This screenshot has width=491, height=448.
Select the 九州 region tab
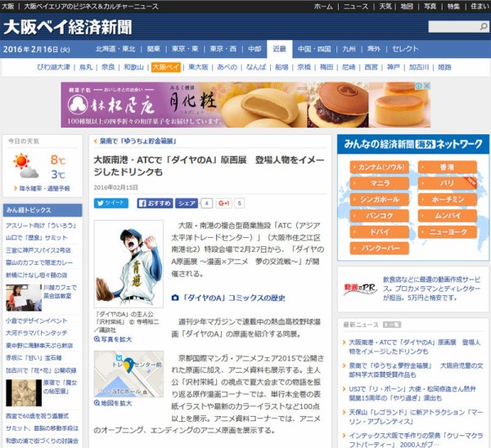(x=349, y=49)
